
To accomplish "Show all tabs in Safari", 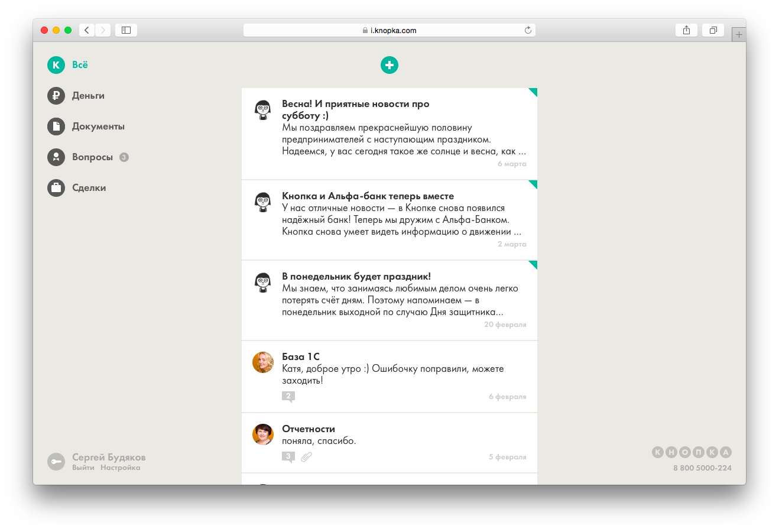I will [713, 30].
